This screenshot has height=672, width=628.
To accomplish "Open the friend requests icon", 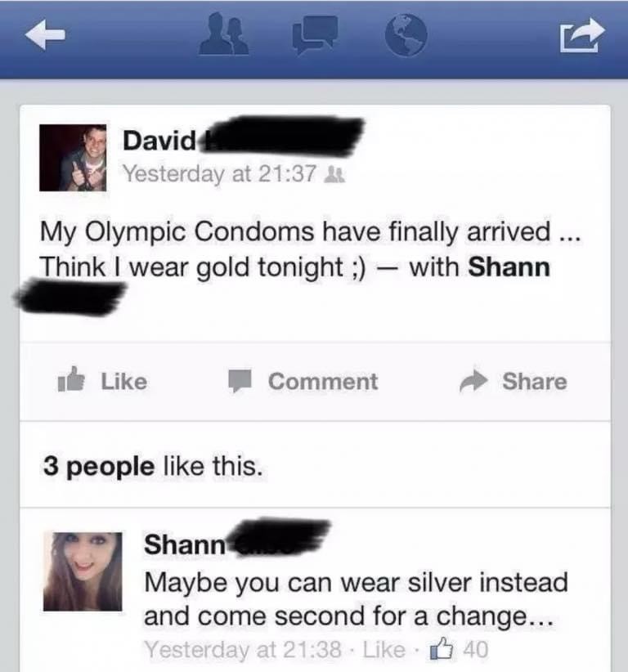I will pyautogui.click(x=223, y=34).
